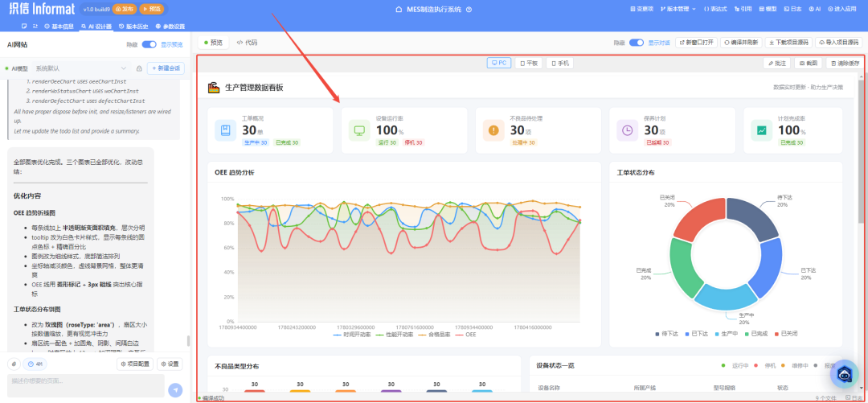Image resolution: width=868 pixels, height=403 pixels.
Task: Click the attachment paperclip icon in chat
Action: tap(14, 364)
